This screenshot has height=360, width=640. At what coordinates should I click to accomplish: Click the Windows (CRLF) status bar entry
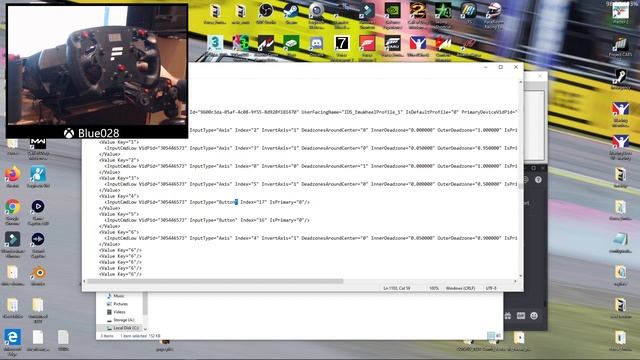click(460, 288)
